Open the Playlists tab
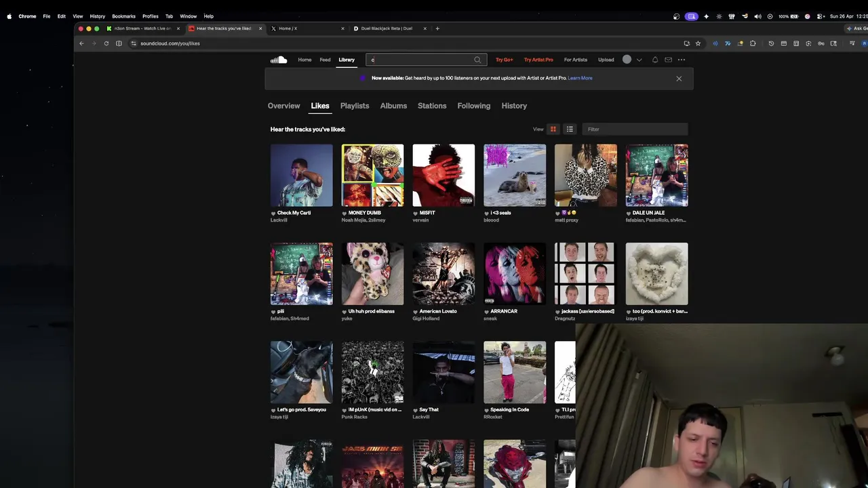The width and height of the screenshot is (868, 488). point(355,106)
